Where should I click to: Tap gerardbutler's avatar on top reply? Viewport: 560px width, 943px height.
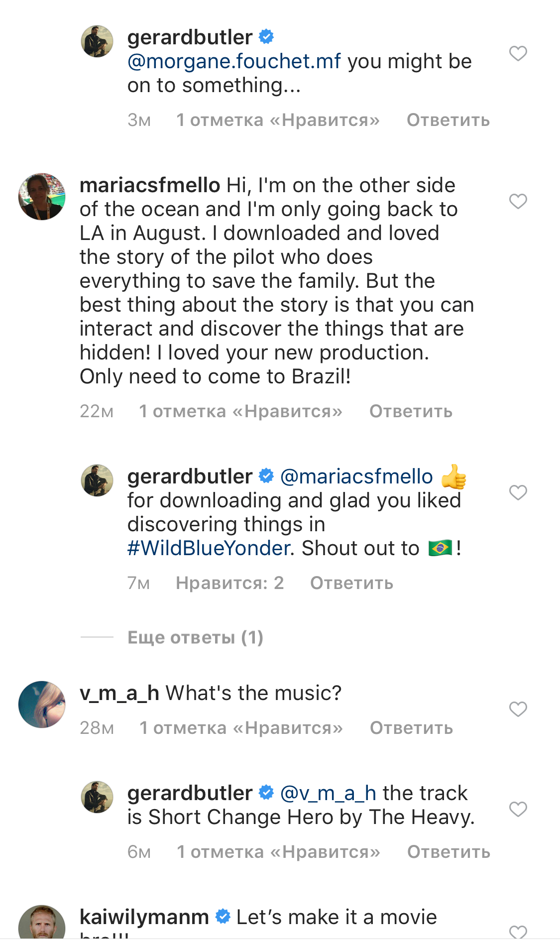coord(97,41)
